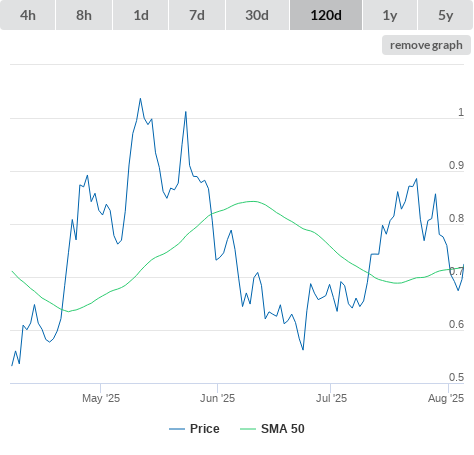Click the SMA 50 line's highest point
This screenshot has height=455, width=474.
pos(253,201)
